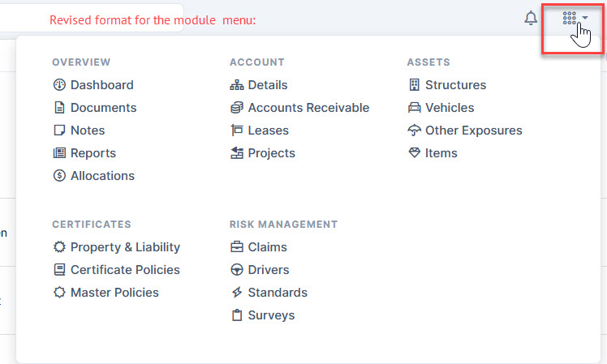Open the module grid menu icon

point(569,18)
